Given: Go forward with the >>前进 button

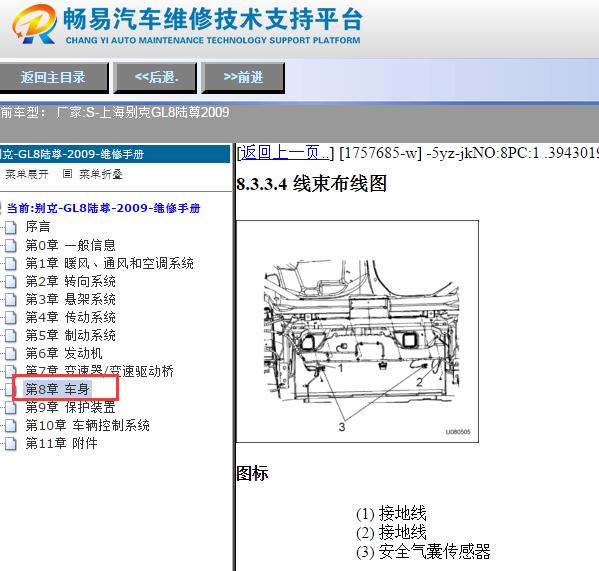Looking at the screenshot, I should pos(243,78).
